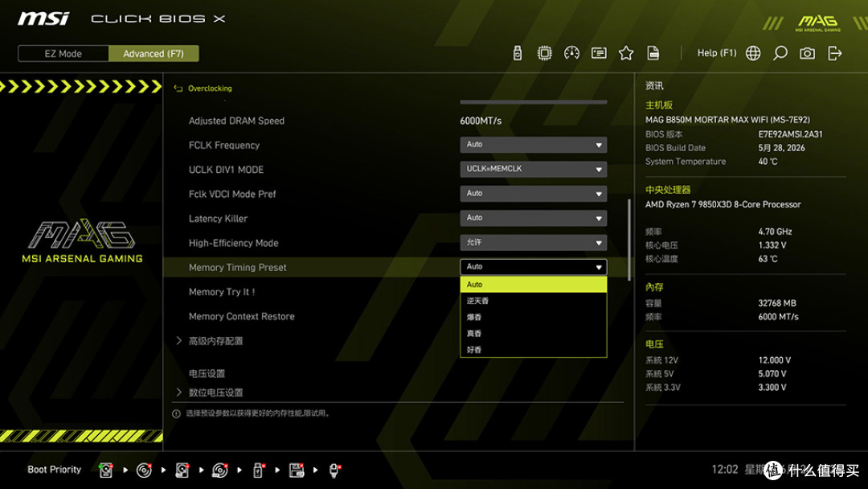The height and width of the screenshot is (489, 868).
Task: Open Help (F1)
Action: tap(716, 53)
